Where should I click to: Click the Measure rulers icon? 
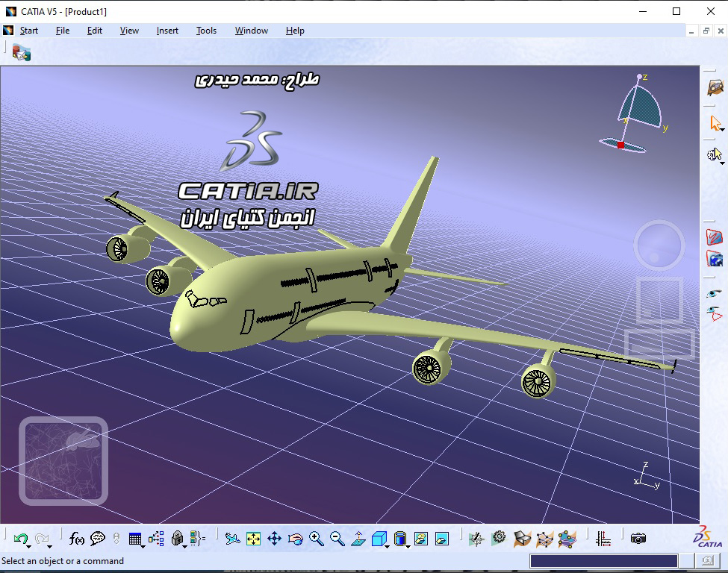[603, 539]
